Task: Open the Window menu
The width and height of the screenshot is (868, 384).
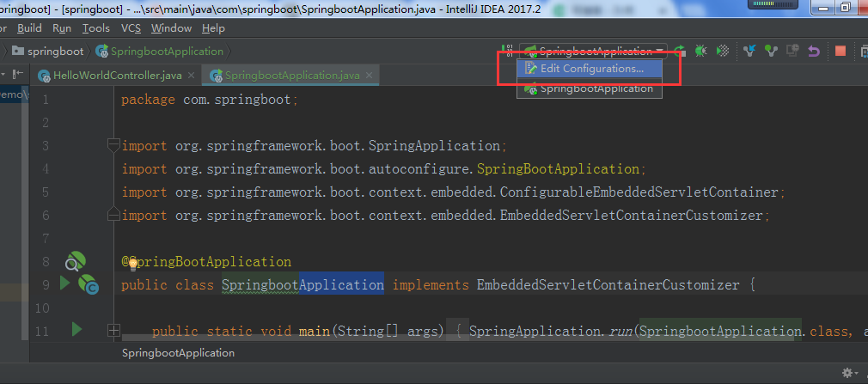Action: coord(171,28)
